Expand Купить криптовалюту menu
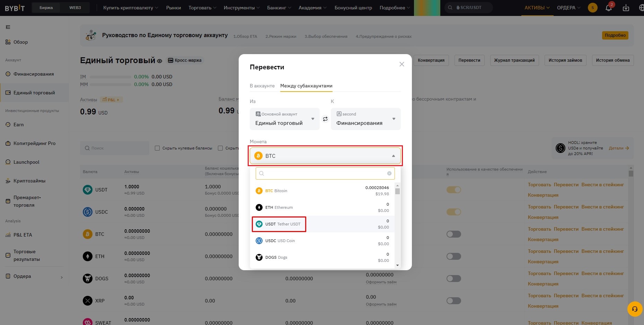The height and width of the screenshot is (325, 644). click(131, 8)
